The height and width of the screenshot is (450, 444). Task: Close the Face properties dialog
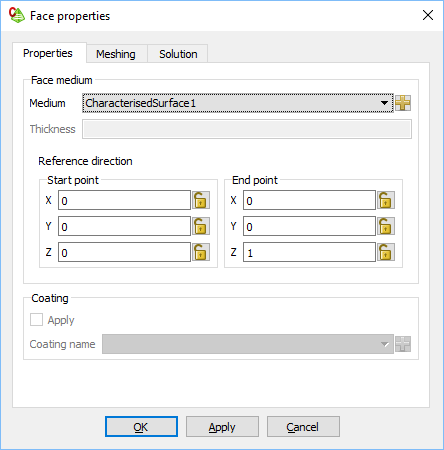point(428,15)
